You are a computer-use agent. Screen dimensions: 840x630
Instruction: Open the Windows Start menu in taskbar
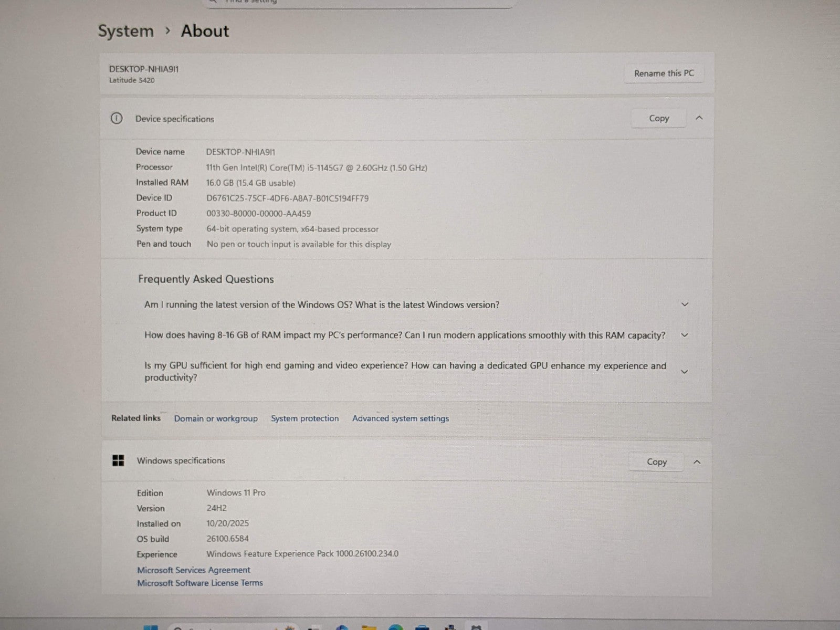151,627
